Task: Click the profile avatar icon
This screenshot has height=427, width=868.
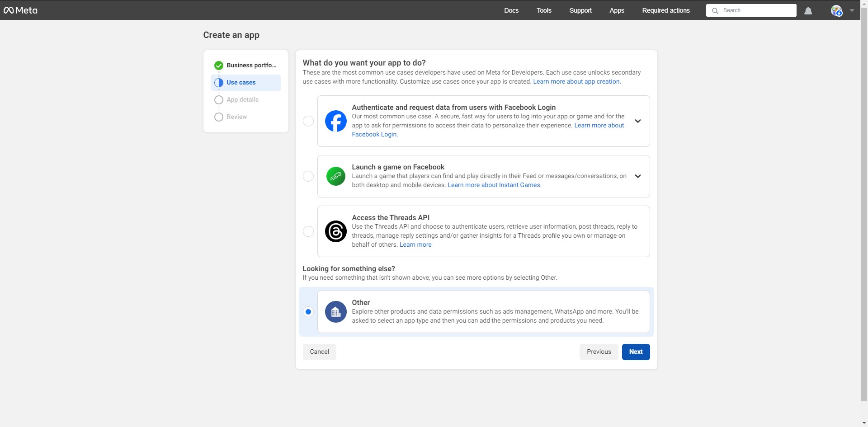Action: (x=836, y=10)
